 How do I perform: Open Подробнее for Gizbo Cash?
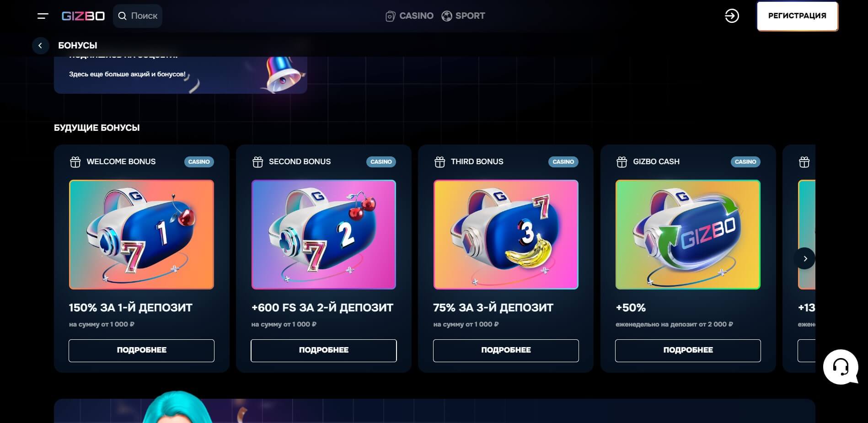tap(688, 350)
